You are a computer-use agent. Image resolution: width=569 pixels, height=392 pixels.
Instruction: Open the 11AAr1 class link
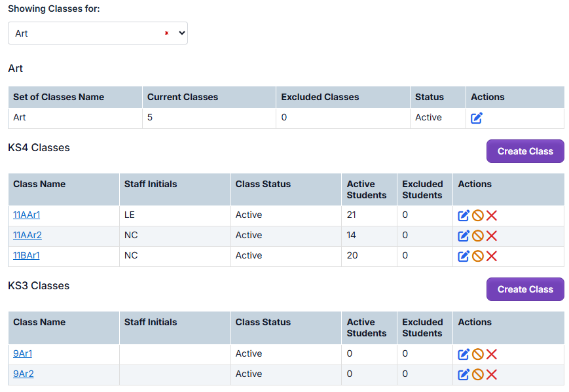pyautogui.click(x=27, y=215)
